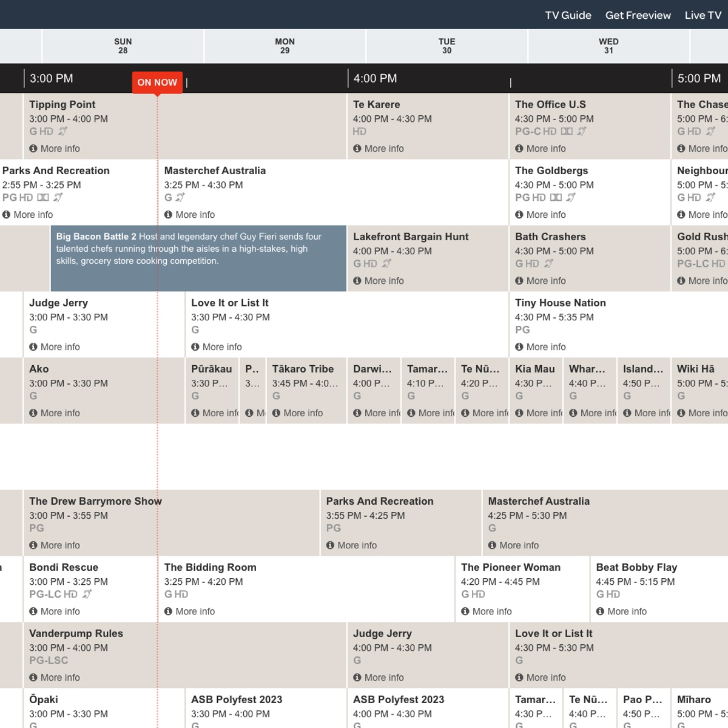Open TV Guide in the top menu
Viewport: 728px width, 728px height.
pyautogui.click(x=568, y=15)
